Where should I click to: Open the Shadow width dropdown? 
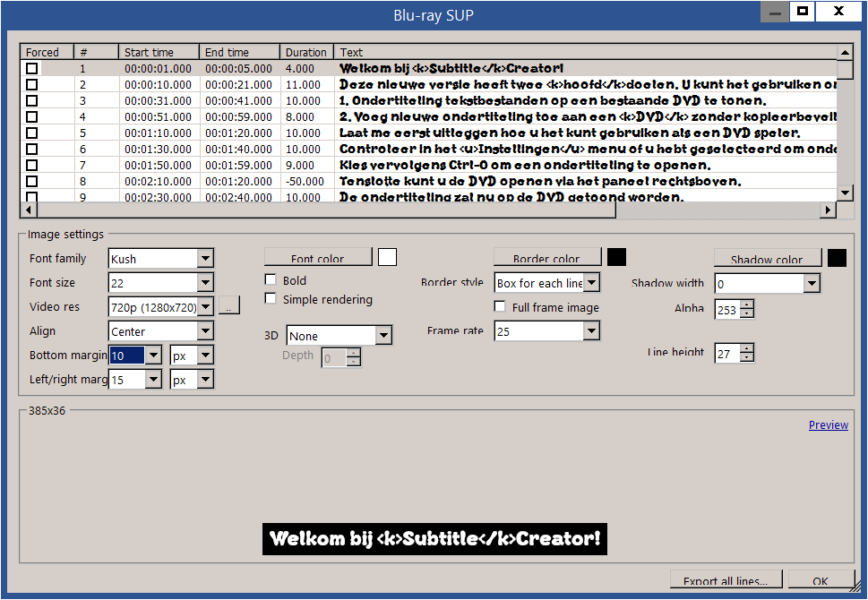point(812,283)
